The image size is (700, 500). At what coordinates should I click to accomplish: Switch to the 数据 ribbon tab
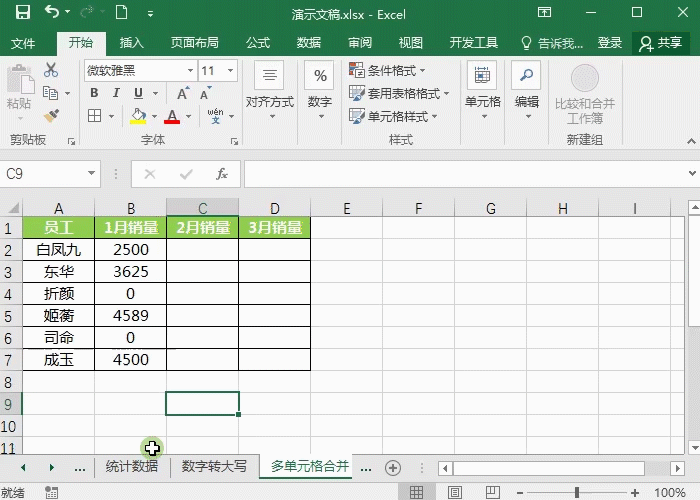309,43
